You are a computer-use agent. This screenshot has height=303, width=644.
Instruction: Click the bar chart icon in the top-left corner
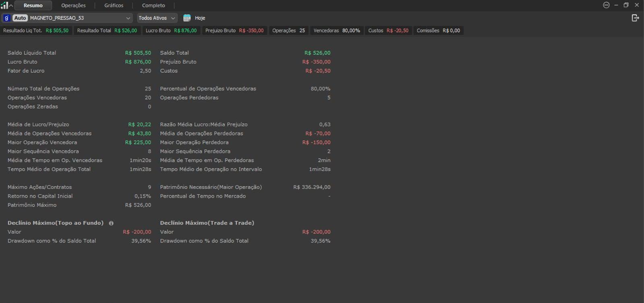pos(4,5)
